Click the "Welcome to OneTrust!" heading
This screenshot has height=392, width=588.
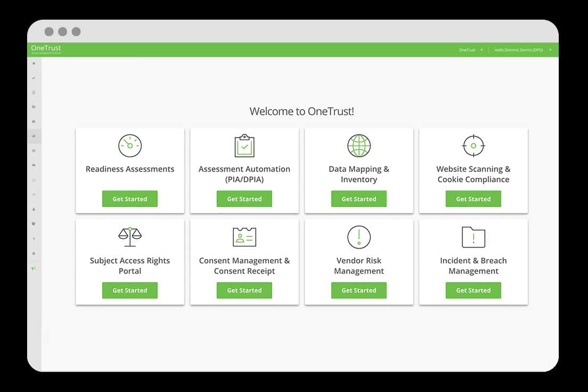(302, 112)
